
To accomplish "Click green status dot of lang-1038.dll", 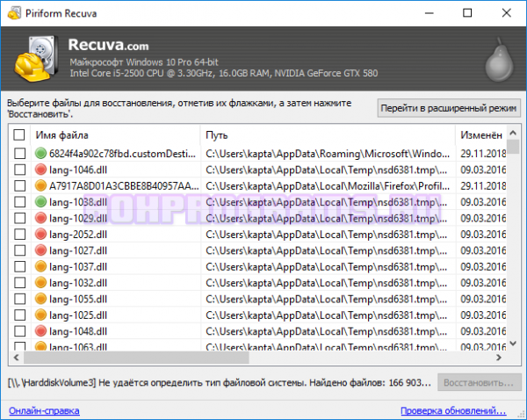I will coord(40,202).
